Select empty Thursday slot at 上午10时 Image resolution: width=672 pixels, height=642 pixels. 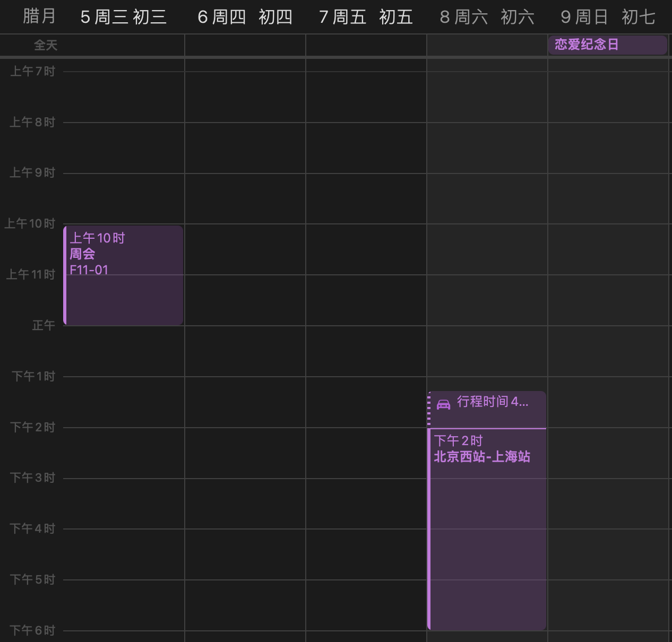(245, 249)
